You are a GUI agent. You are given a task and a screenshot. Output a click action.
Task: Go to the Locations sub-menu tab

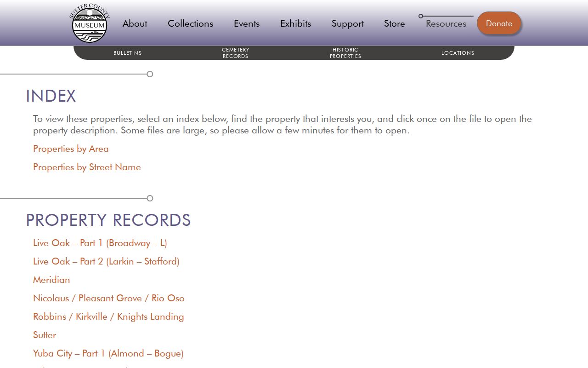point(458,53)
